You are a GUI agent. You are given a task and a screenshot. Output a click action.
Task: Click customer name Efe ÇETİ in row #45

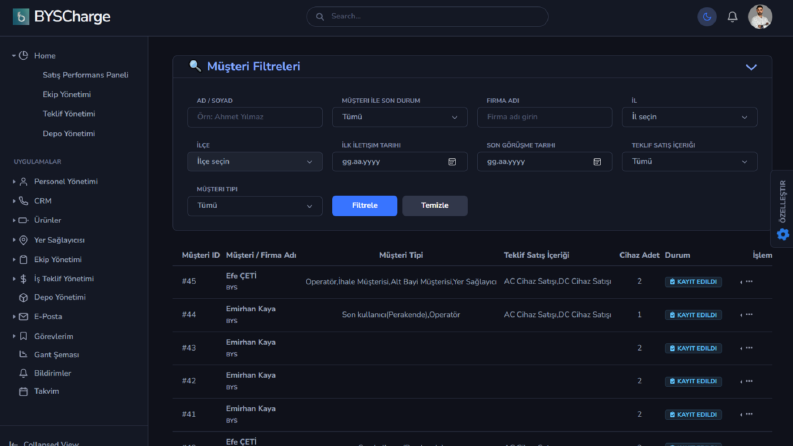241,276
